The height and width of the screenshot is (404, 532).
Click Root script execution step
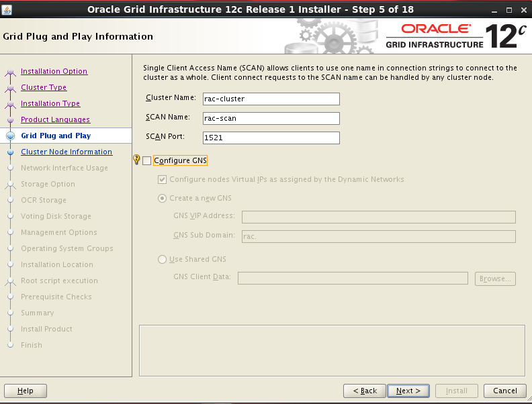(x=59, y=281)
